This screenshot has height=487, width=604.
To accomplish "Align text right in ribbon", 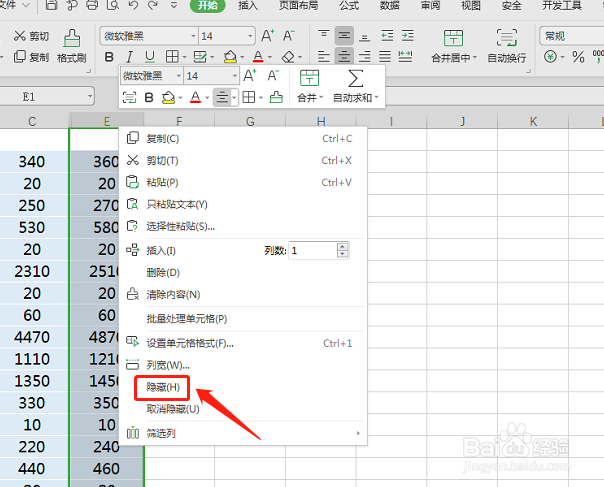I will [364, 57].
